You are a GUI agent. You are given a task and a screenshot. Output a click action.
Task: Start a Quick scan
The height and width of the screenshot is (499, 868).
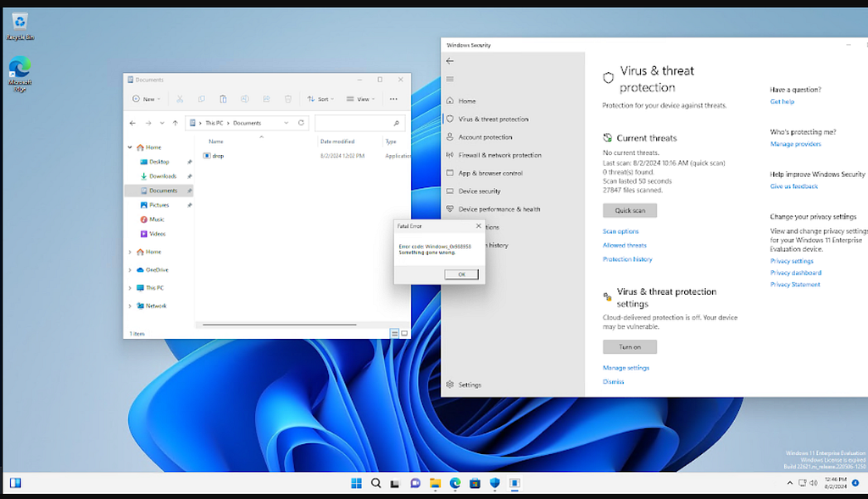click(630, 210)
